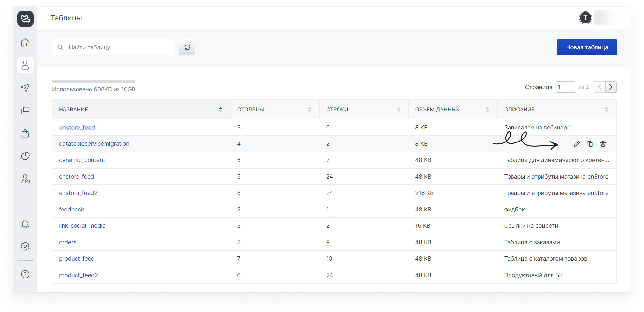Select the contacts person icon in sidebar
This screenshot has width=644, height=312.
coord(25,65)
